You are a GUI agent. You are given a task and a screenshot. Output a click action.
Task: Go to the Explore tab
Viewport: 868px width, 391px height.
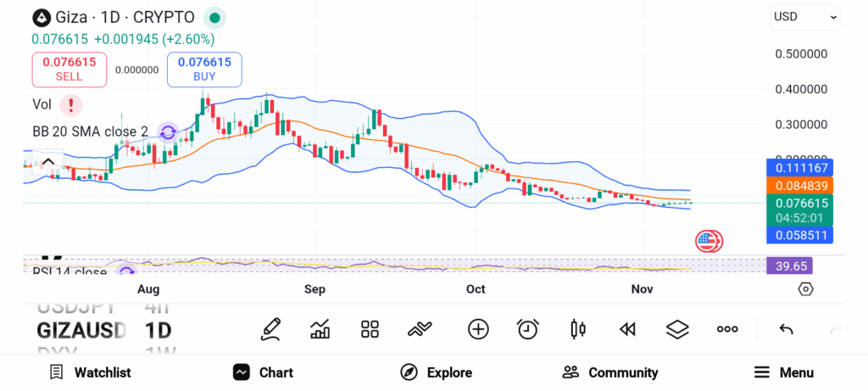tap(437, 372)
